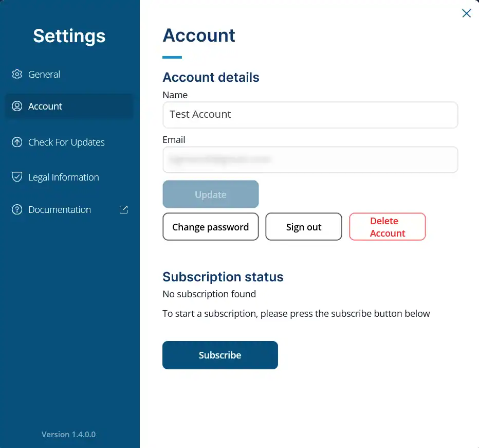
Task: Click the gear icon beside General
Action: click(x=17, y=74)
